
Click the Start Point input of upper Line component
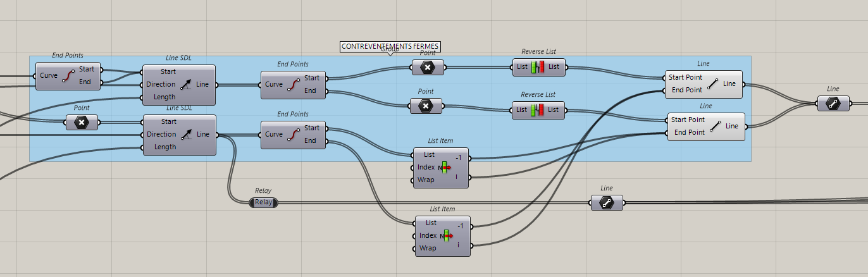686,77
